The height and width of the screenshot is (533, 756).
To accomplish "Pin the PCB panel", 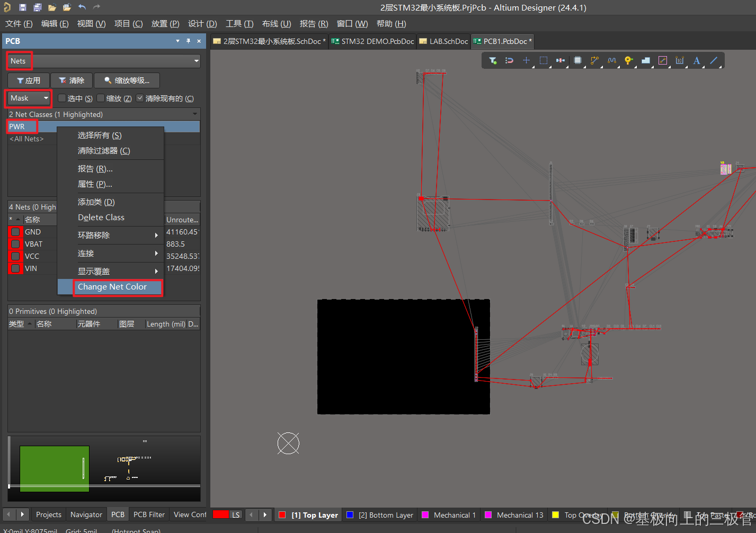I will click(188, 41).
